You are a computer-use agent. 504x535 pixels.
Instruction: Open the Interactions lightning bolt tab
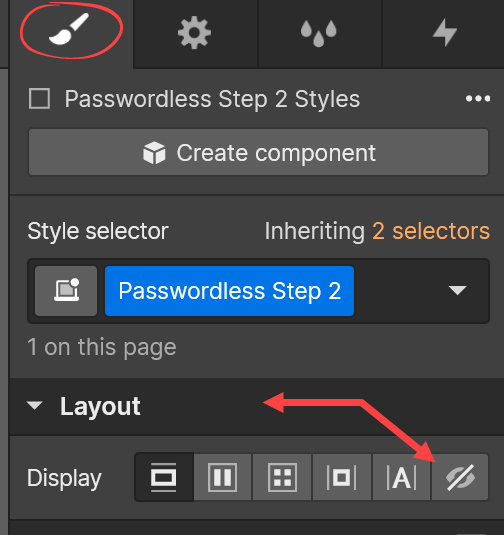[x=444, y=33]
